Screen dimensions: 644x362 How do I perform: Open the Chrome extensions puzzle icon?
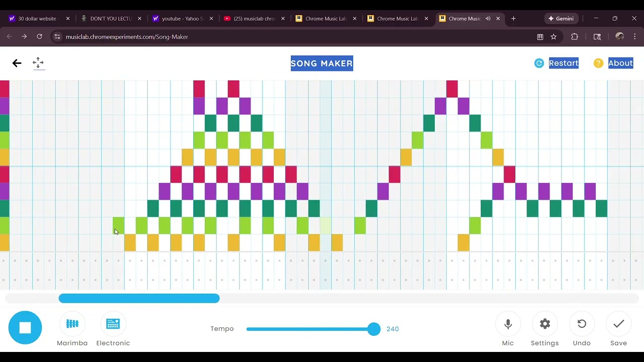point(575,37)
